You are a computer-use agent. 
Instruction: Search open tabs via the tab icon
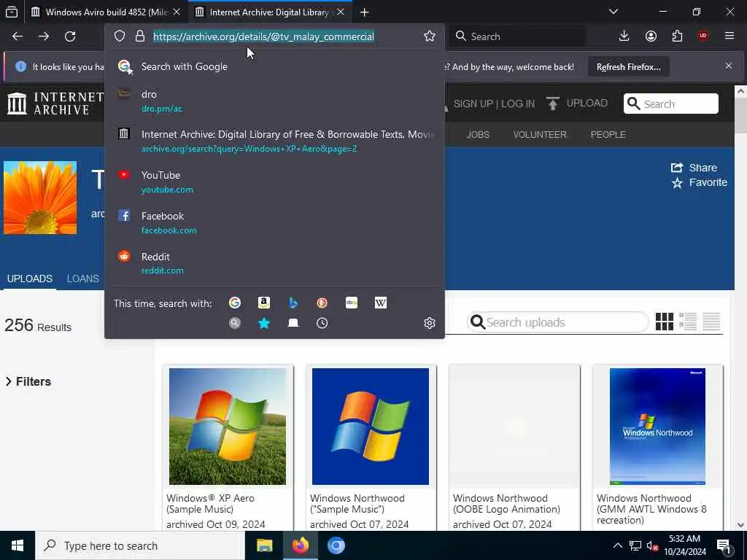point(293,323)
